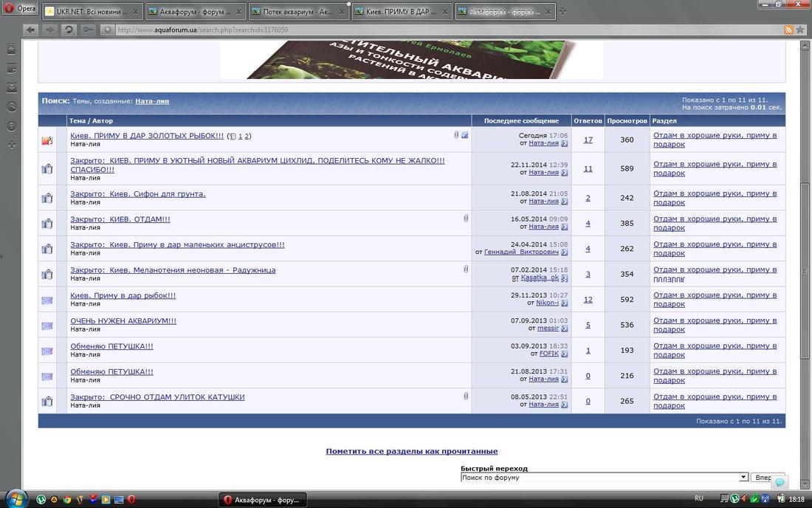Open the new tab plus icon

point(563,11)
